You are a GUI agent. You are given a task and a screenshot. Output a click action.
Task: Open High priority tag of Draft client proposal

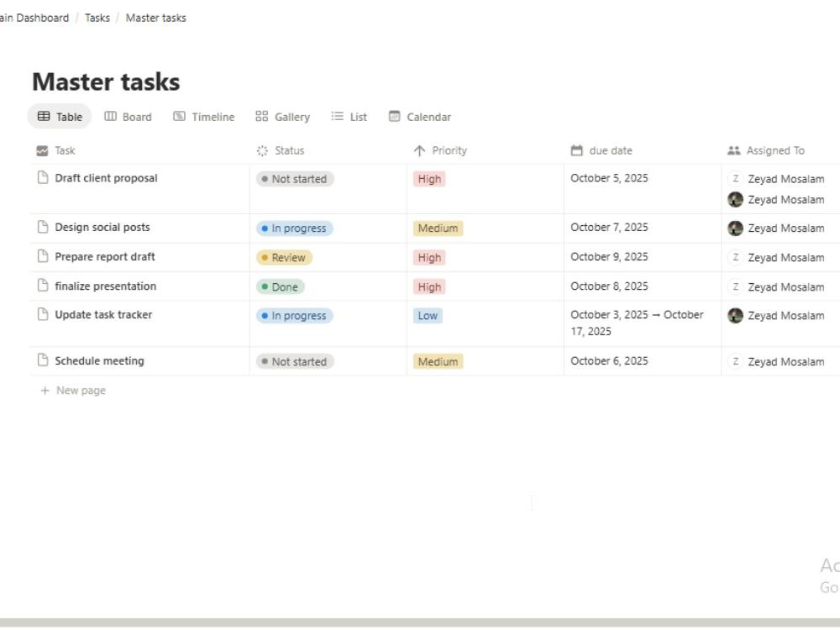[x=429, y=179]
